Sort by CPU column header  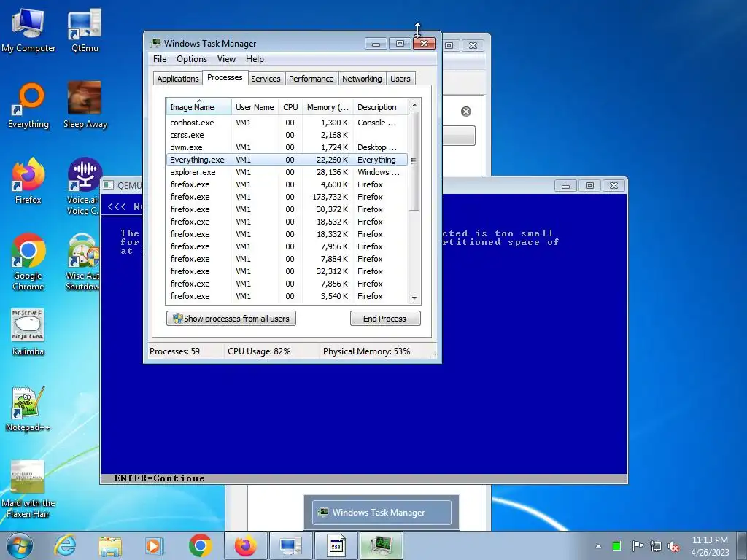pyautogui.click(x=290, y=106)
